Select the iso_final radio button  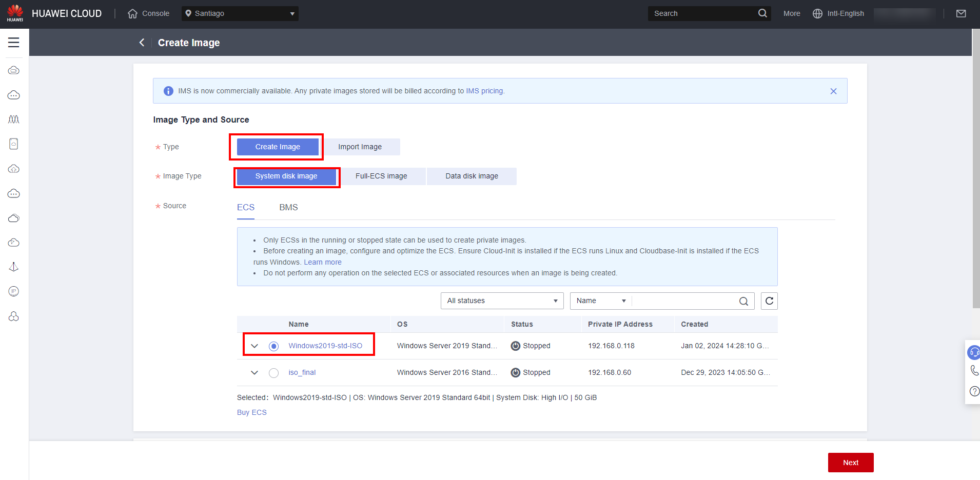[274, 373]
